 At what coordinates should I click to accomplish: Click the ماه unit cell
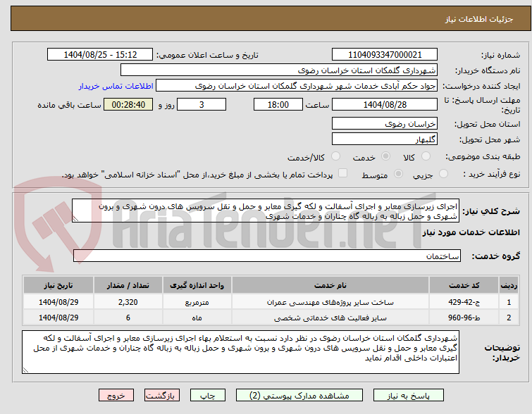[197, 318]
